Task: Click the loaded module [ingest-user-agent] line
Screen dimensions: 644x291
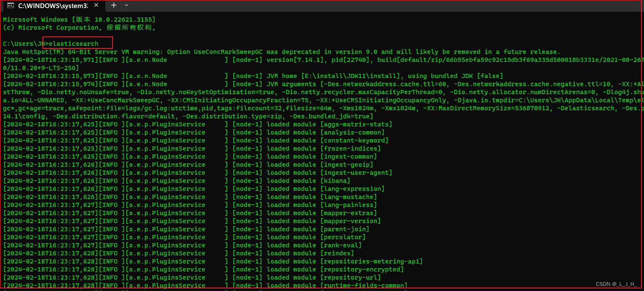Action: click(197, 173)
